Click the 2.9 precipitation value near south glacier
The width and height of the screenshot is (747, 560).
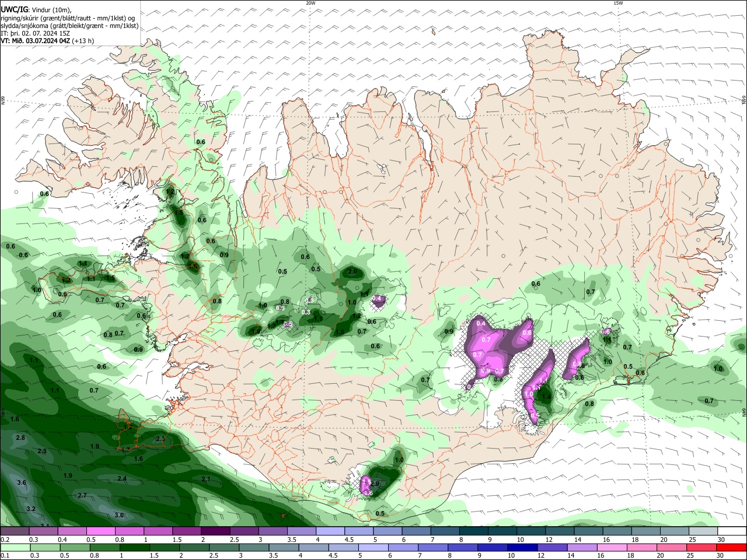pos(375,484)
